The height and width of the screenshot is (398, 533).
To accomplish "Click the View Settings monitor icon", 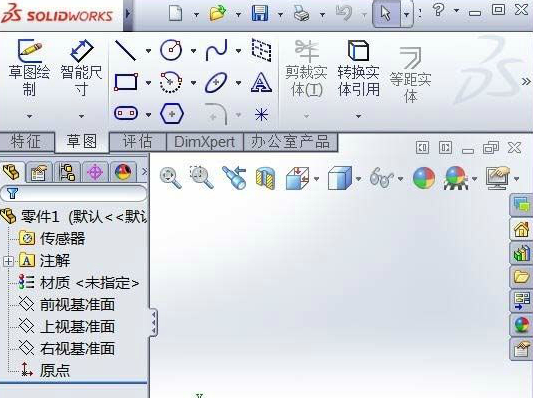I will pos(498,178).
